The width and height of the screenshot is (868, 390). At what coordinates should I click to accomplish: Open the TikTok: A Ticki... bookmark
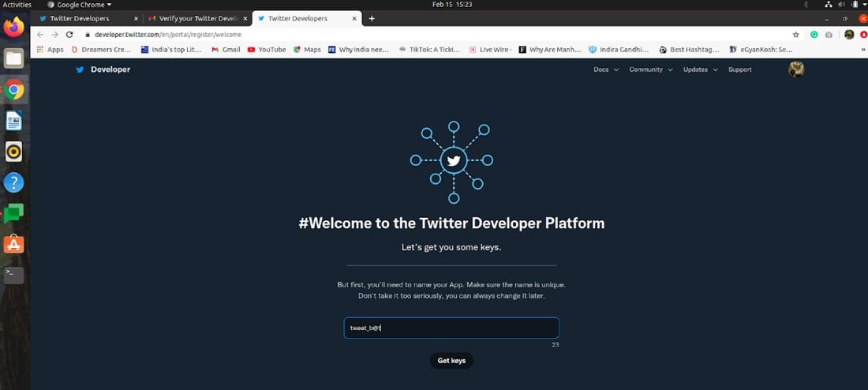[429, 49]
